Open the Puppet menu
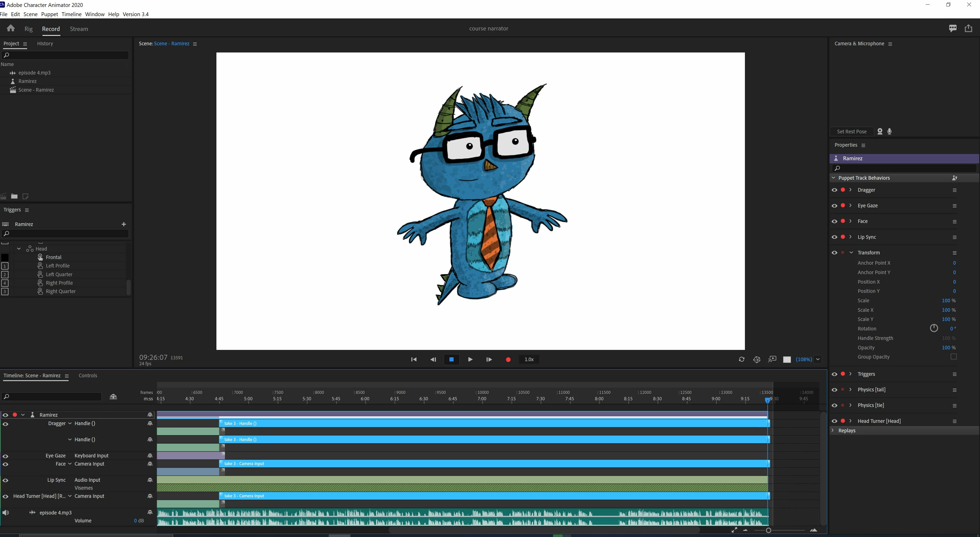Image resolution: width=980 pixels, height=537 pixels. coord(49,14)
